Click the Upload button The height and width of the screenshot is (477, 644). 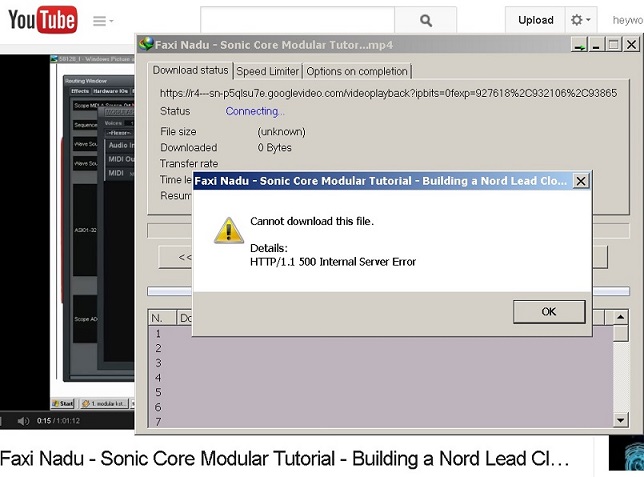(x=535, y=20)
